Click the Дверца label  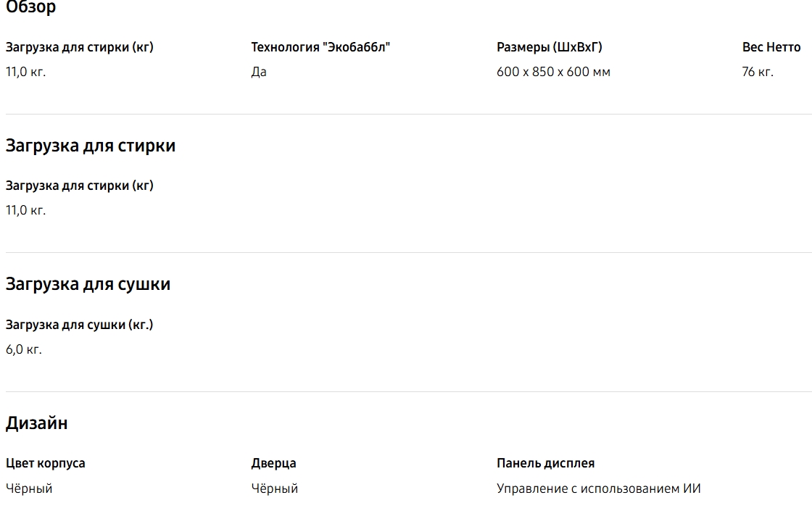click(273, 463)
